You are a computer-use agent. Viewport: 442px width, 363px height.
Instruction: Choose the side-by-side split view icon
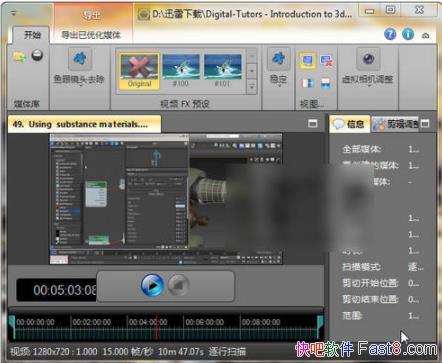pos(307,82)
